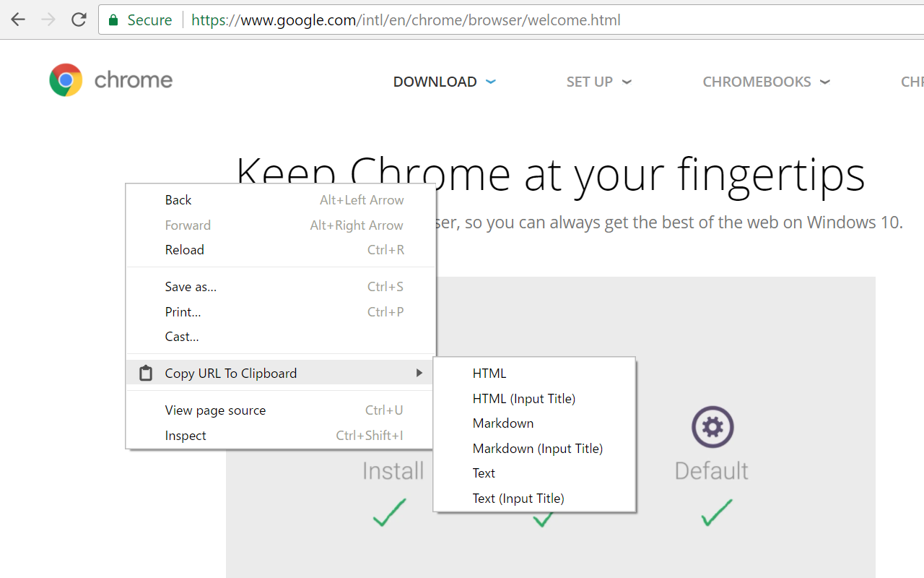924x578 pixels.
Task: Click the Default step label
Action: click(x=711, y=471)
